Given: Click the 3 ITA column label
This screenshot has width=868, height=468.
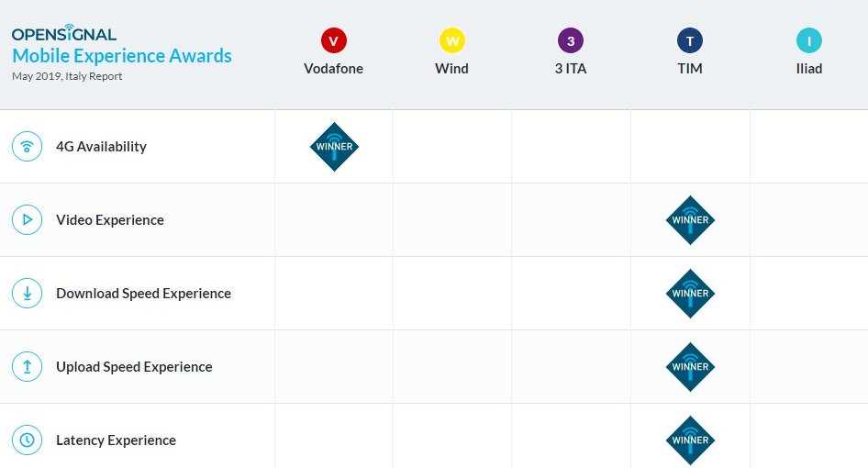Looking at the screenshot, I should (x=571, y=69).
